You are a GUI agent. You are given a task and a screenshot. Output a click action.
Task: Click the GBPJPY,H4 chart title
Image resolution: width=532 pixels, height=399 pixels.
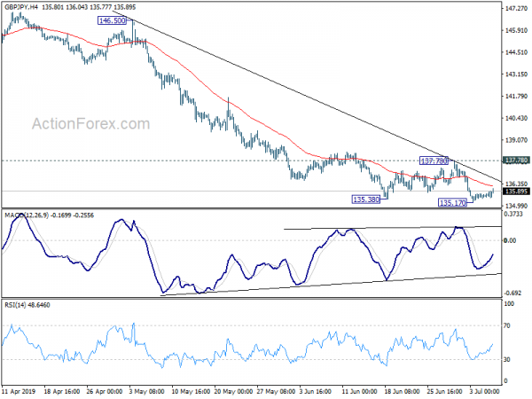tap(21, 7)
